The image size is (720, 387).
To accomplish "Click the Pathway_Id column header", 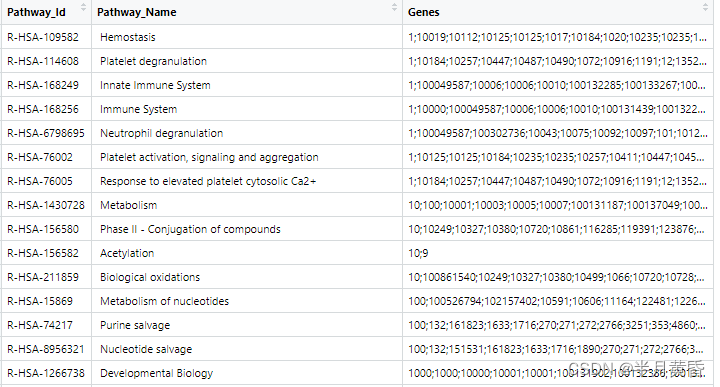I will (x=36, y=12).
